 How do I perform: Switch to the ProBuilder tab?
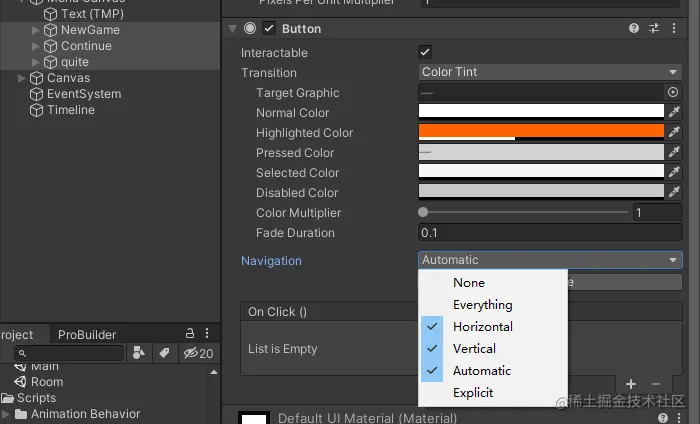pyautogui.click(x=87, y=335)
